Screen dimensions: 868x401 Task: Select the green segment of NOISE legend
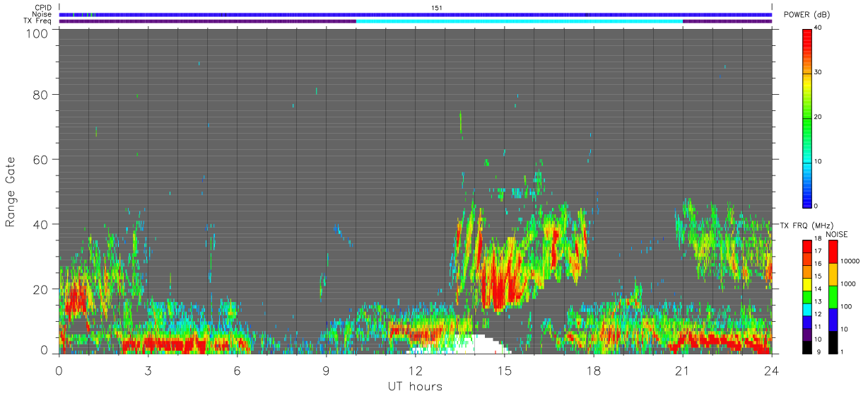click(x=833, y=296)
